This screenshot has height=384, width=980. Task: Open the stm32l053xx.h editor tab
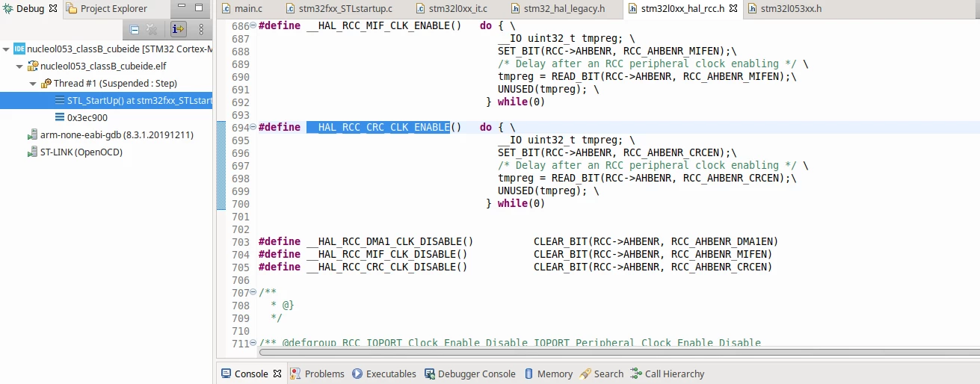coord(785,9)
